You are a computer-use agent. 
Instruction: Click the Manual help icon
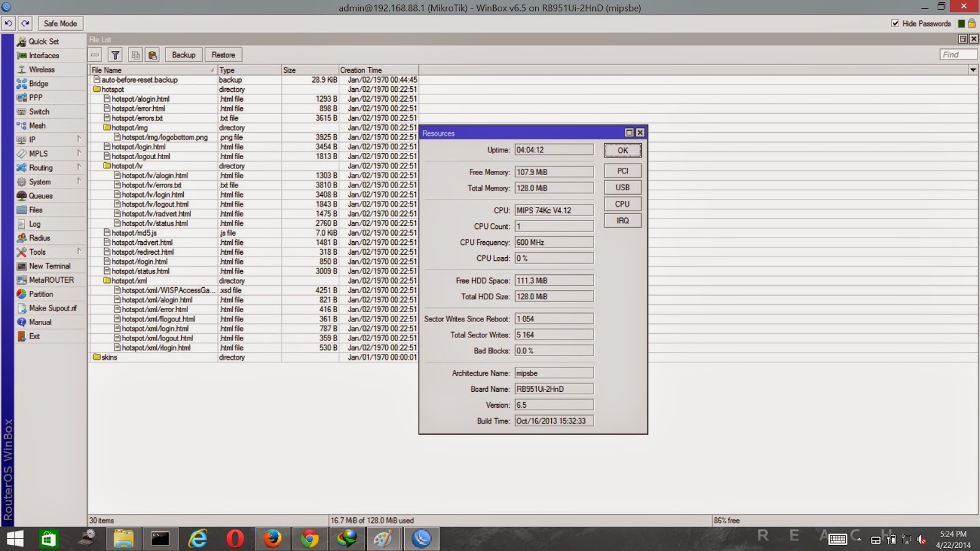(21, 323)
